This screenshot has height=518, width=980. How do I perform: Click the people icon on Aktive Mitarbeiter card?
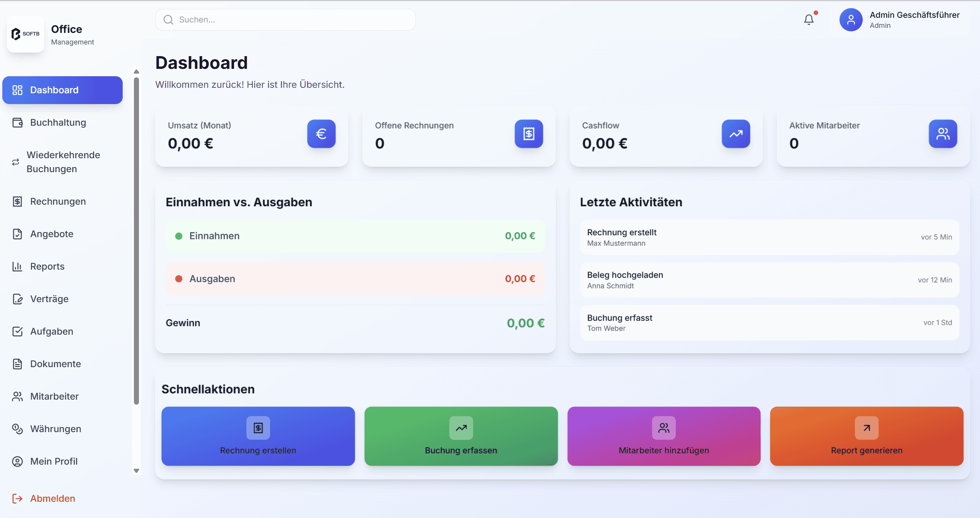pos(943,134)
